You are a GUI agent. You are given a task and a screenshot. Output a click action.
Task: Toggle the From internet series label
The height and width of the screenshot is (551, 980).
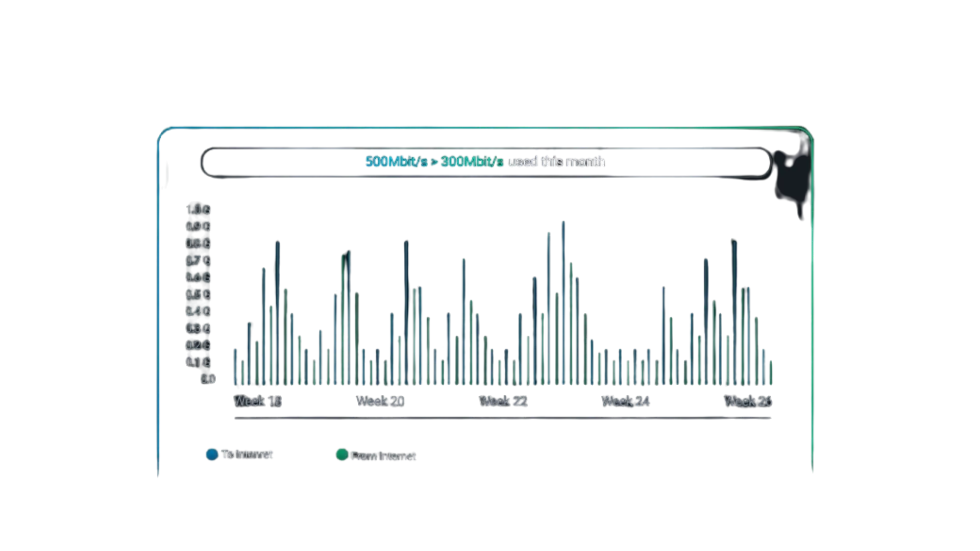tap(384, 456)
